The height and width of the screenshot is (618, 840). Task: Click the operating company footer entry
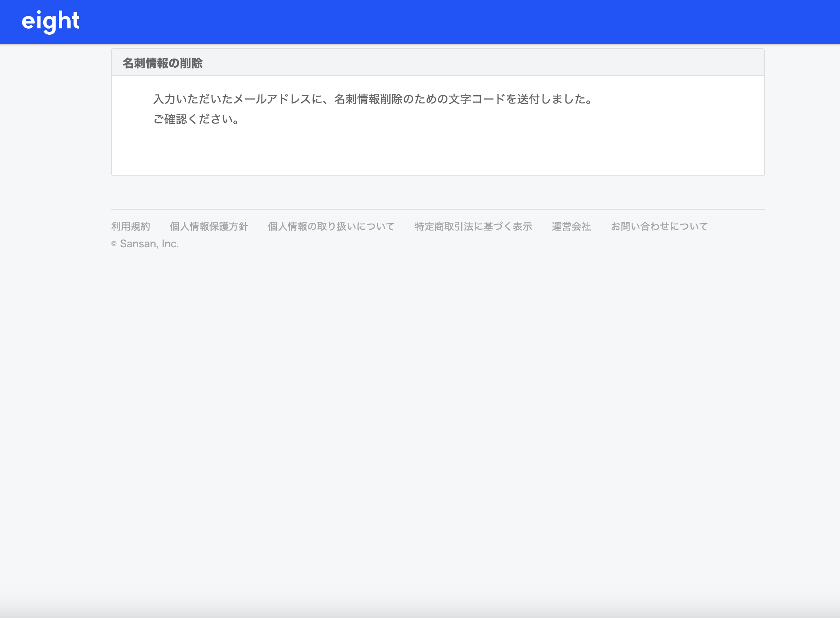[x=571, y=226]
